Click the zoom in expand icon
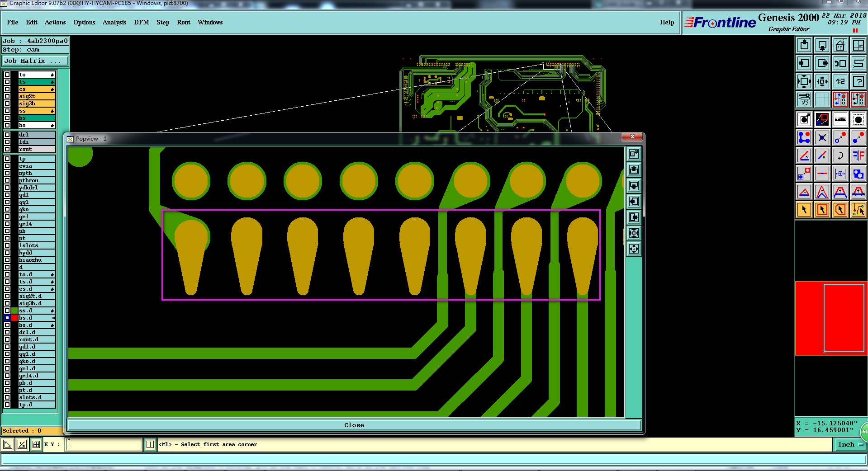Viewport: 868px width, 471px height. (x=804, y=81)
